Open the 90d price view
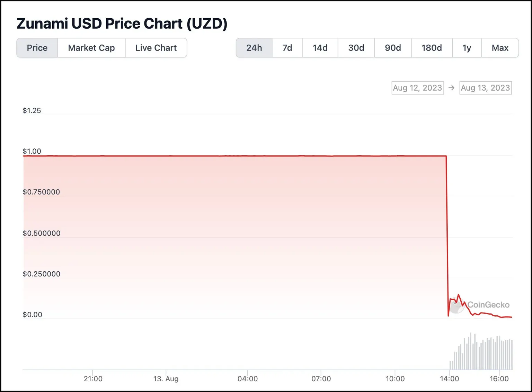This screenshot has height=392, width=532. tap(392, 48)
